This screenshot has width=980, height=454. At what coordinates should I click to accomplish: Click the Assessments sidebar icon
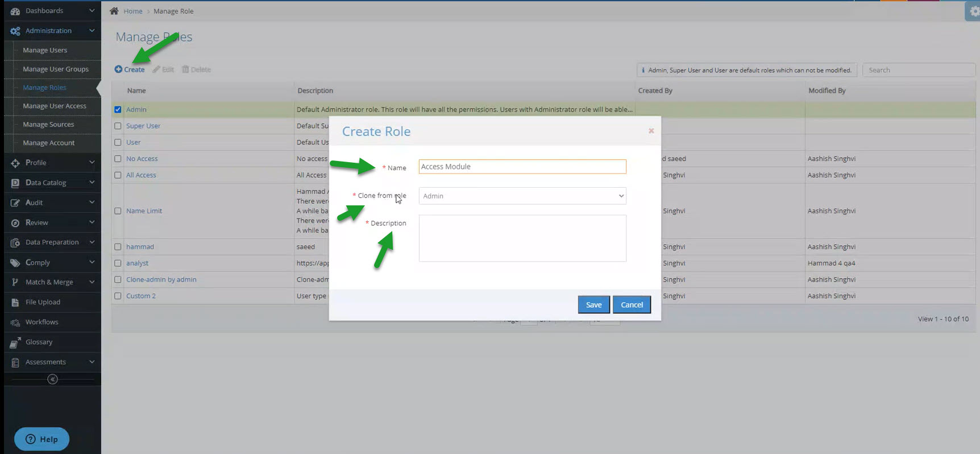[x=15, y=362]
